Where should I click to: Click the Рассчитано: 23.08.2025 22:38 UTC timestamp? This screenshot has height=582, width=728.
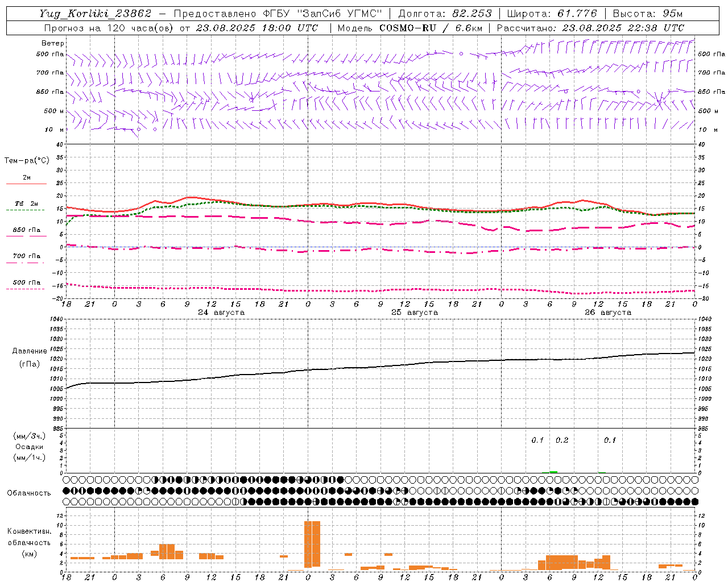point(590,28)
